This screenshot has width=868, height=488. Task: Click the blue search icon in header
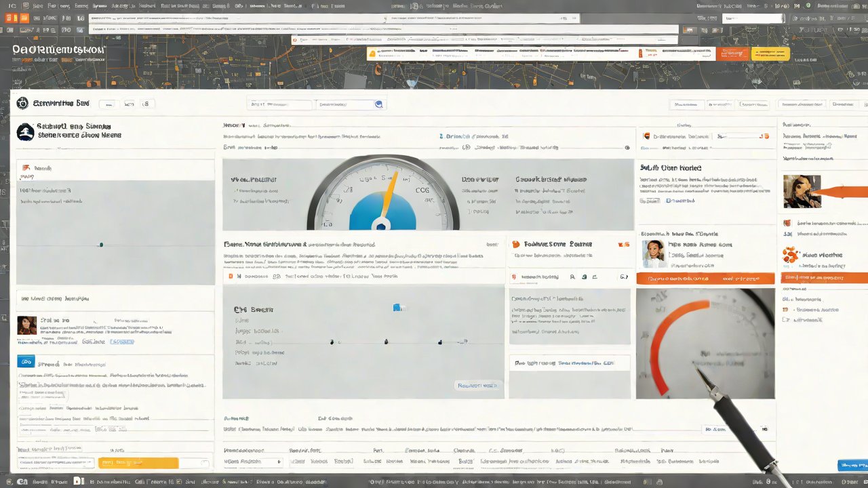(x=378, y=104)
